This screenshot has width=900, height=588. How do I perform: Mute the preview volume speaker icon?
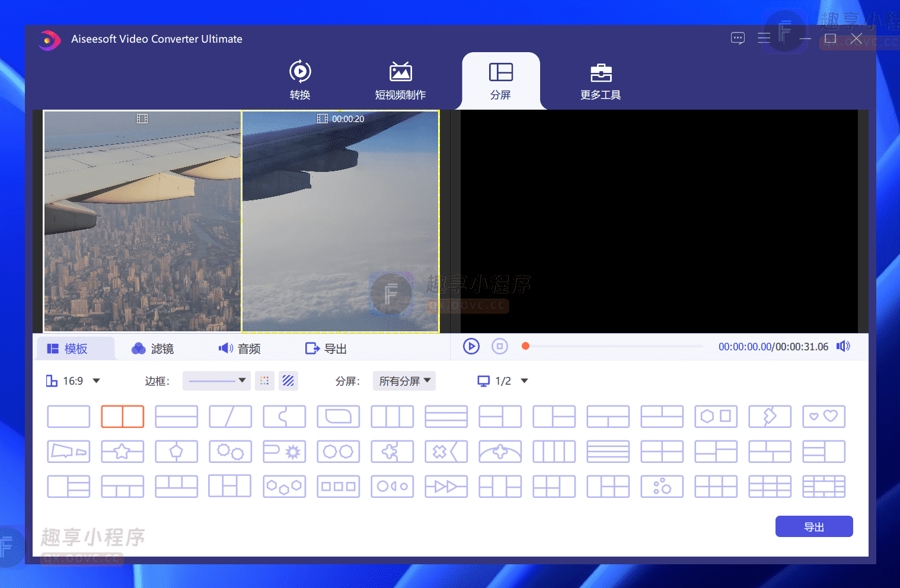(843, 346)
